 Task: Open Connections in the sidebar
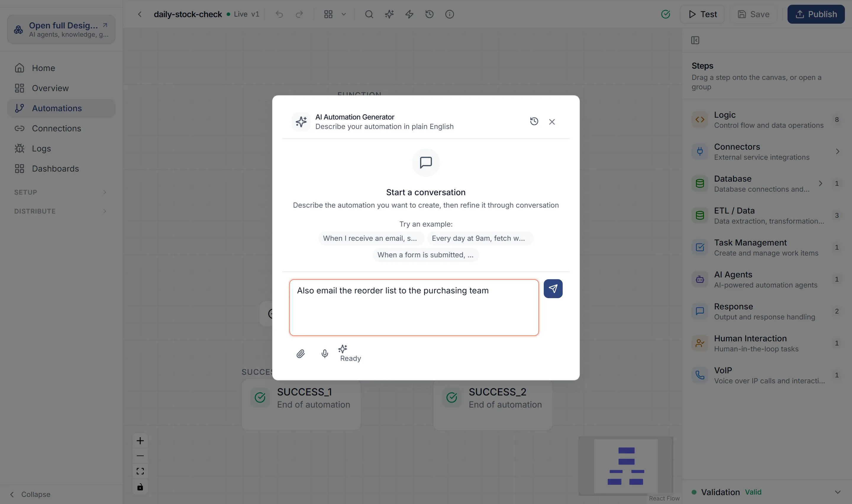point(61,128)
